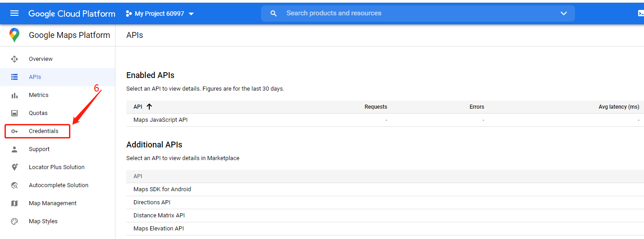The width and height of the screenshot is (644, 239).
Task: Click API header in Additional APIs table
Action: (x=138, y=176)
